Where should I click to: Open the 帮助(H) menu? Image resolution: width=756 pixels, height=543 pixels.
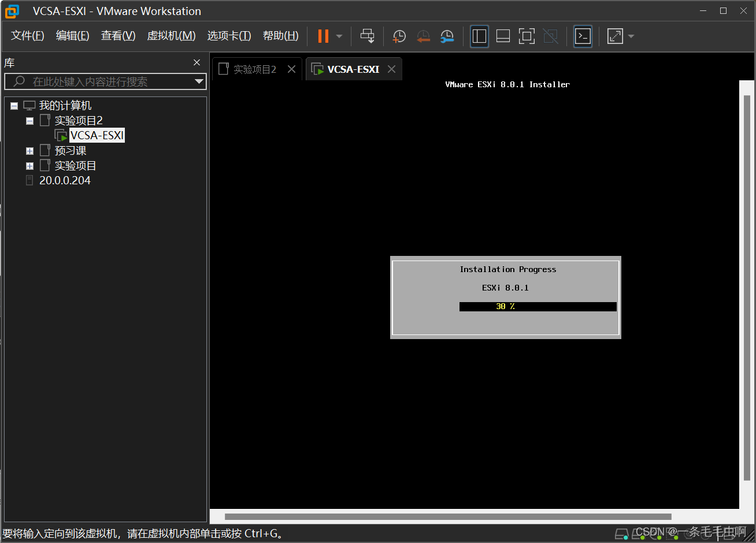click(x=280, y=36)
